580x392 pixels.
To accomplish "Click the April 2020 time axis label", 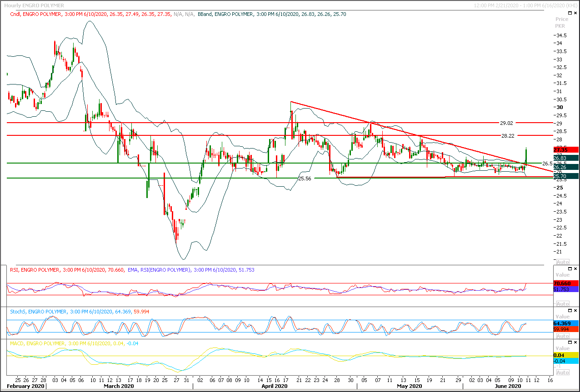I will coord(275,386).
